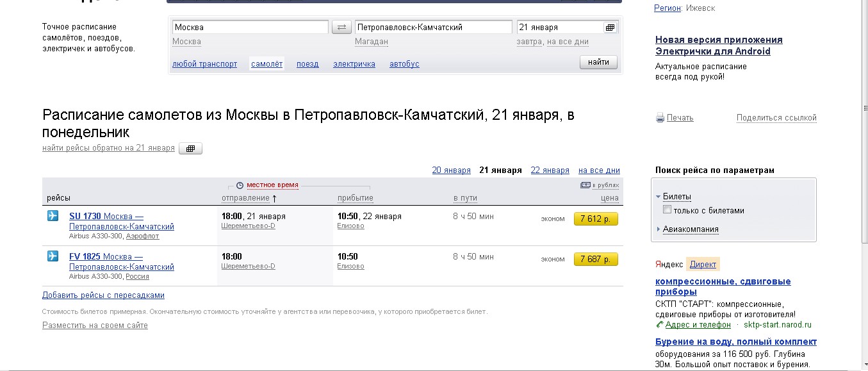Swap departure and arrival cities icon
868x371 pixels.
pos(341,27)
